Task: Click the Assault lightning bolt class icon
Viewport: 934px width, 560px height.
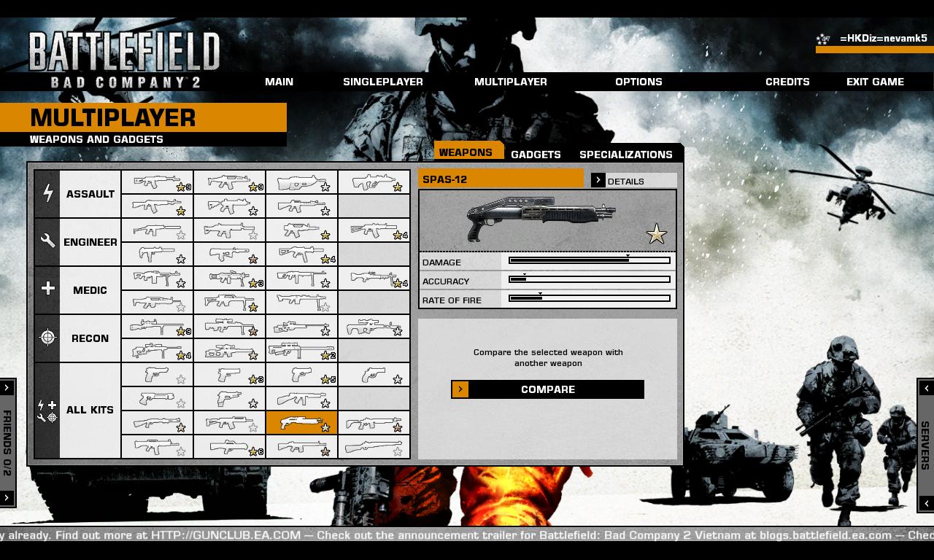Action: [47, 194]
